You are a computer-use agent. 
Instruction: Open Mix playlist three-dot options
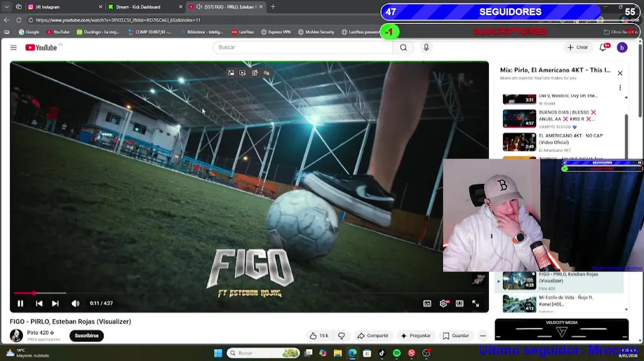pos(620,88)
